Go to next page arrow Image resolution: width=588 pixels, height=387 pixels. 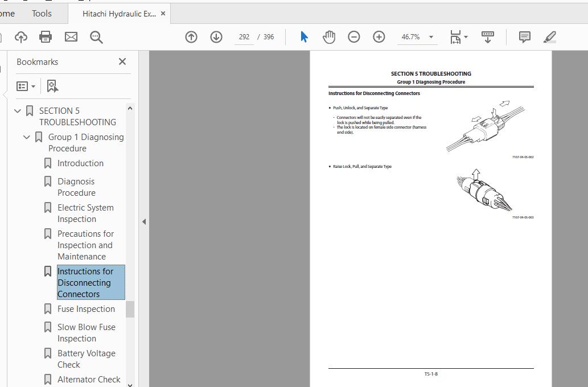tap(216, 37)
